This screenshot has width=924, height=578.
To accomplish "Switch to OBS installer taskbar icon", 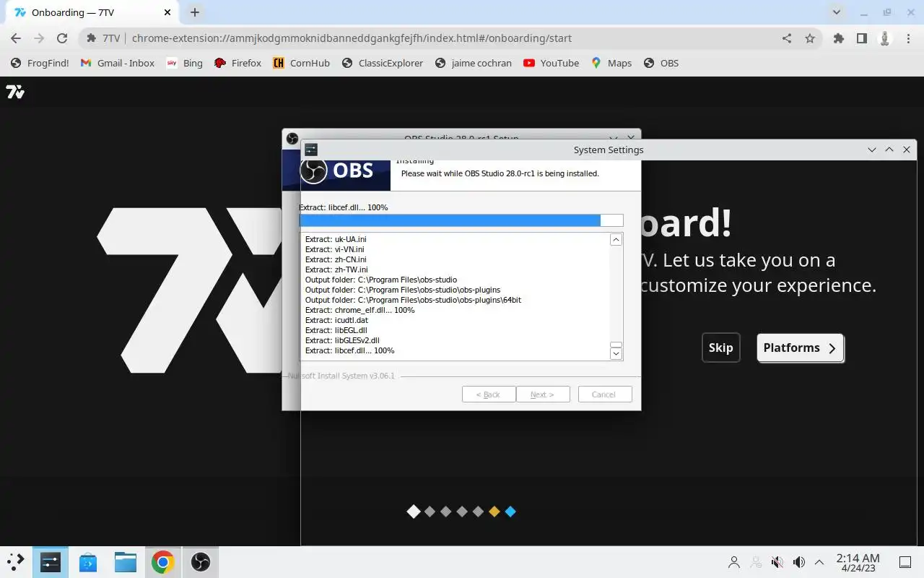I will click(x=201, y=561).
